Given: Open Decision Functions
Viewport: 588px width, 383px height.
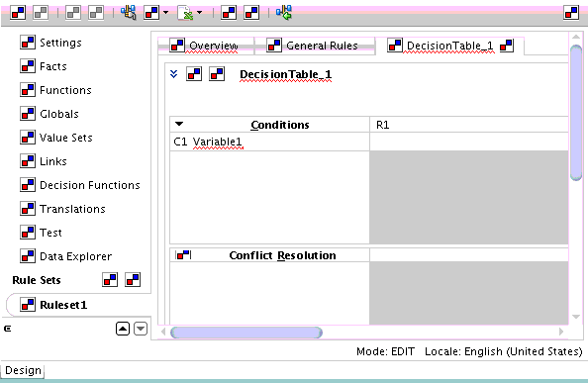Looking at the screenshot, I should [90, 185].
